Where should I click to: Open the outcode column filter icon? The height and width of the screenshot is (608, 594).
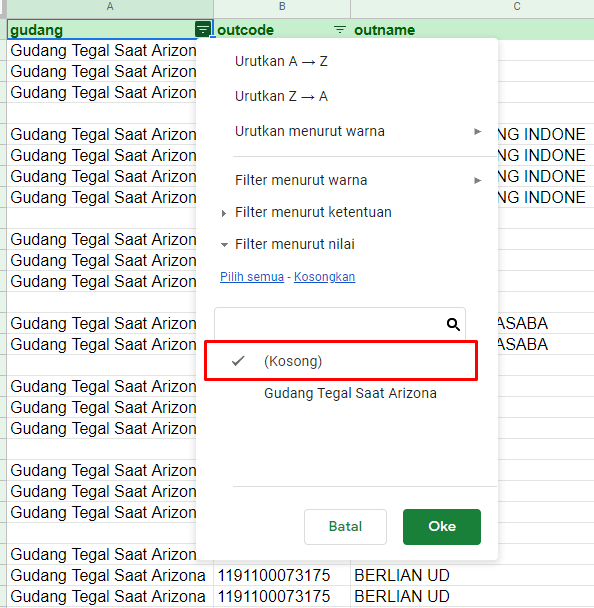click(340, 29)
